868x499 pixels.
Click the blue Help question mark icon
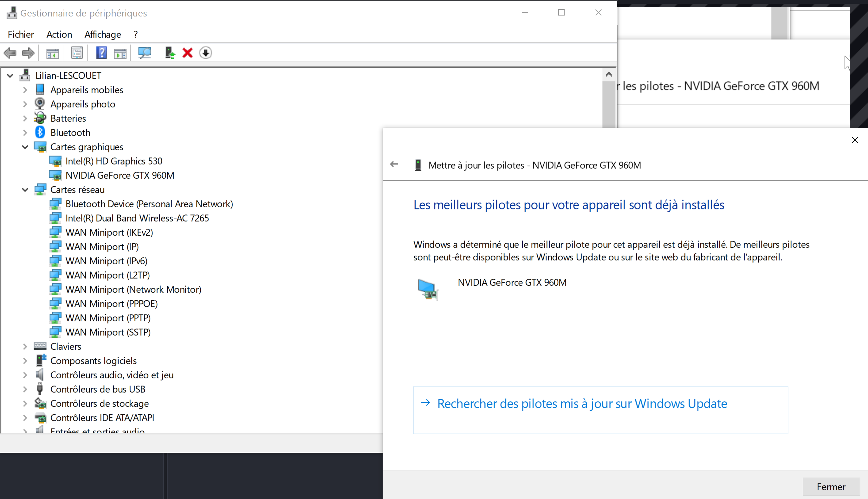click(101, 53)
